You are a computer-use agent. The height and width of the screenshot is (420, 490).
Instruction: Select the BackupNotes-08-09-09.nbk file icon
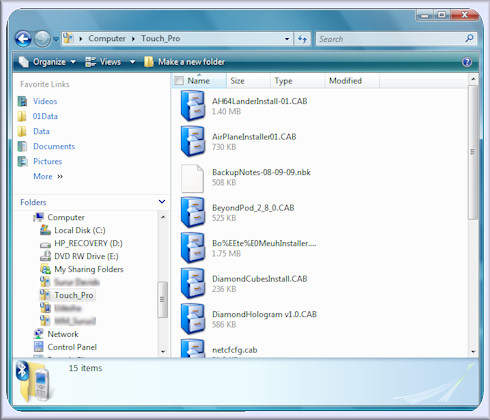click(193, 178)
